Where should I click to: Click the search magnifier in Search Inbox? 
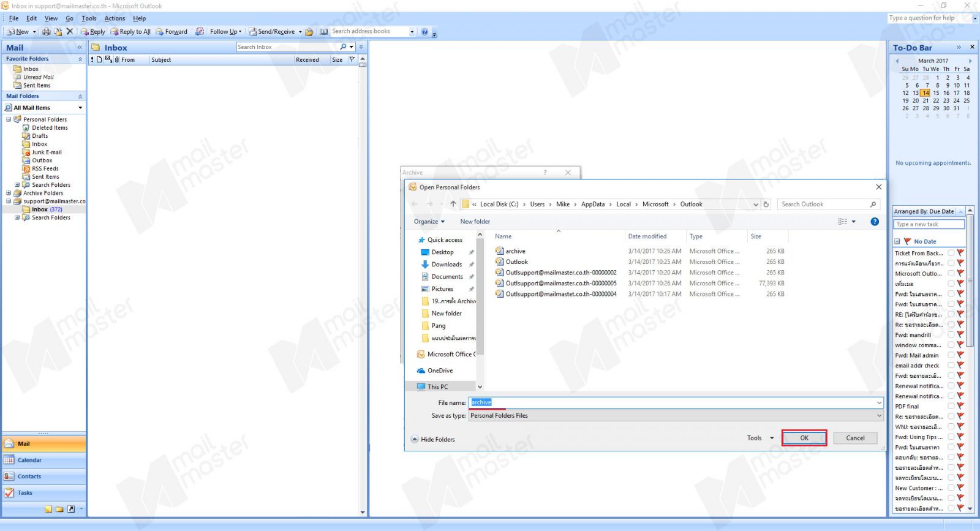pyautogui.click(x=344, y=47)
